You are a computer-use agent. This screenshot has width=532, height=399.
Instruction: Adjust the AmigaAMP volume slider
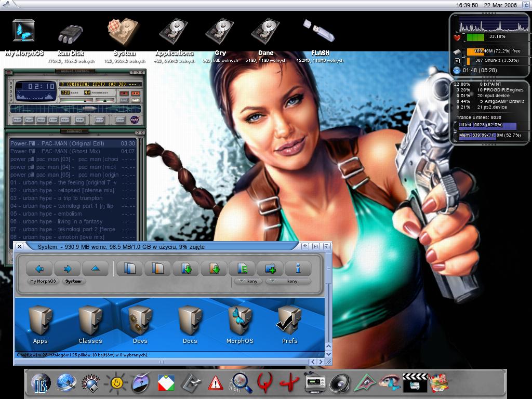click(x=76, y=100)
